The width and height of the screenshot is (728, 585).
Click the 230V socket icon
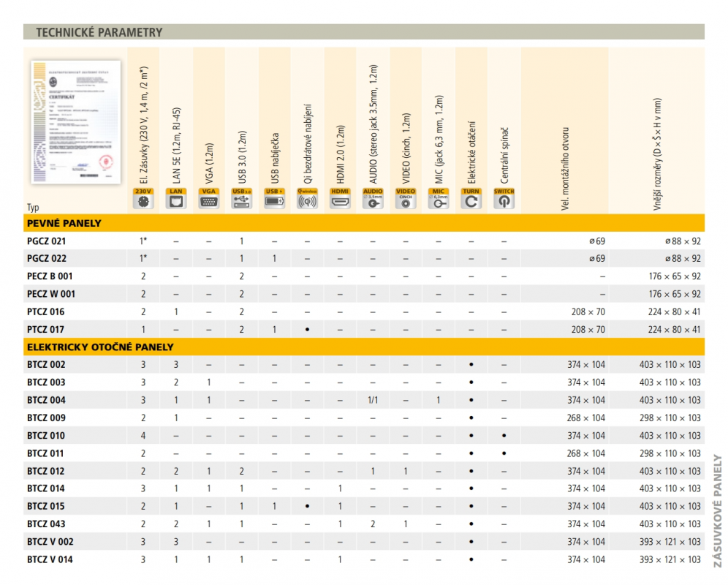[143, 198]
